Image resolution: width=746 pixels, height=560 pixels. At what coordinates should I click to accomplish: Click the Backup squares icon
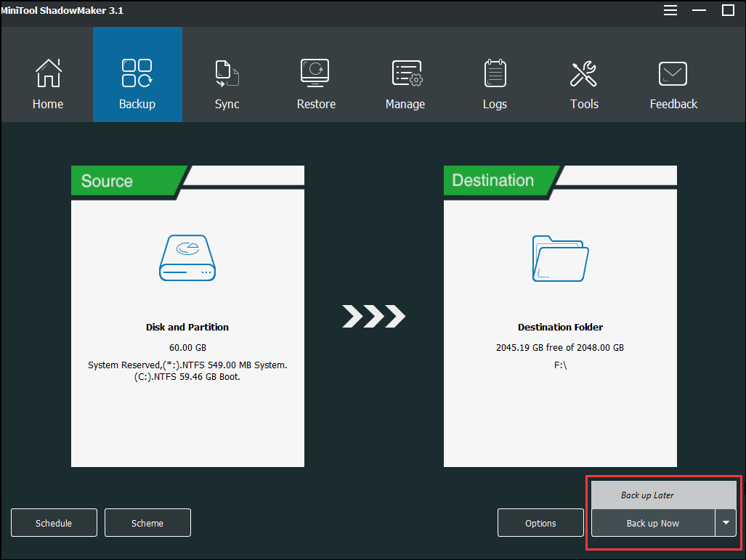coord(137,73)
